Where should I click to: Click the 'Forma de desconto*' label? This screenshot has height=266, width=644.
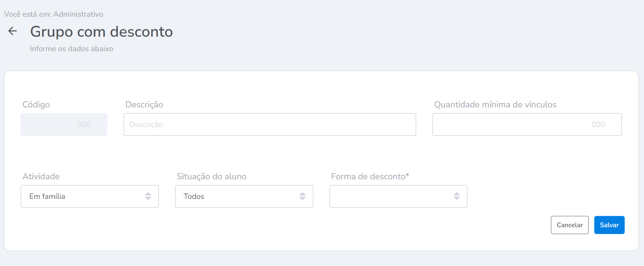[x=370, y=176]
